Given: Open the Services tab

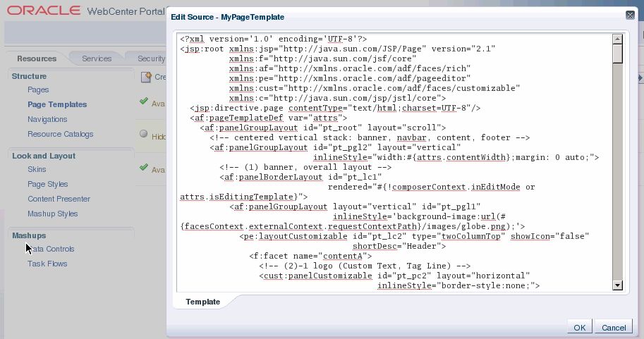Looking at the screenshot, I should click(x=97, y=58).
